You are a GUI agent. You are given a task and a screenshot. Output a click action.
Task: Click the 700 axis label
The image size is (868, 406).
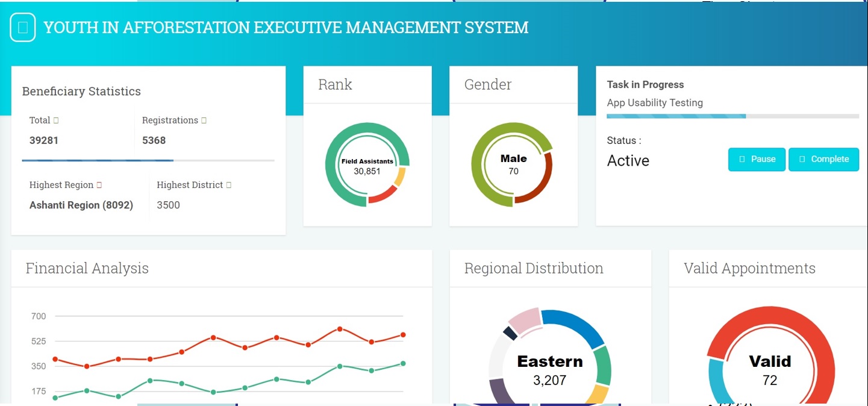click(x=39, y=316)
